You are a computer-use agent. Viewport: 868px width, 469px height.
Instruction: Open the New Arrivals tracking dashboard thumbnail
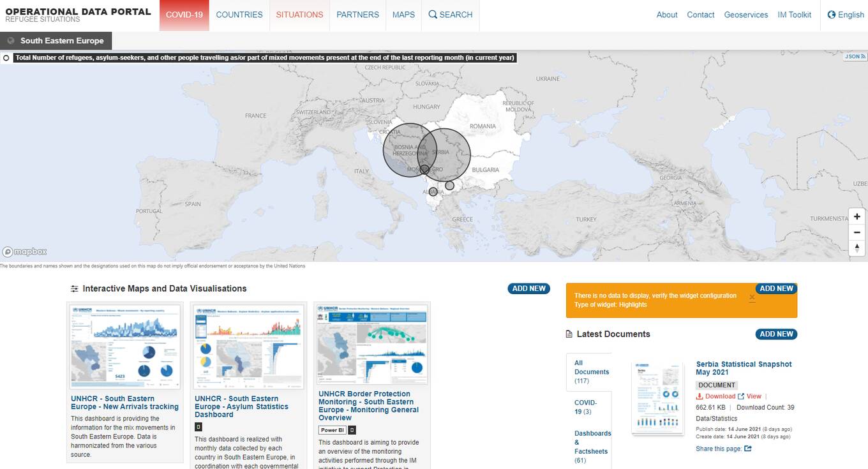click(x=125, y=346)
